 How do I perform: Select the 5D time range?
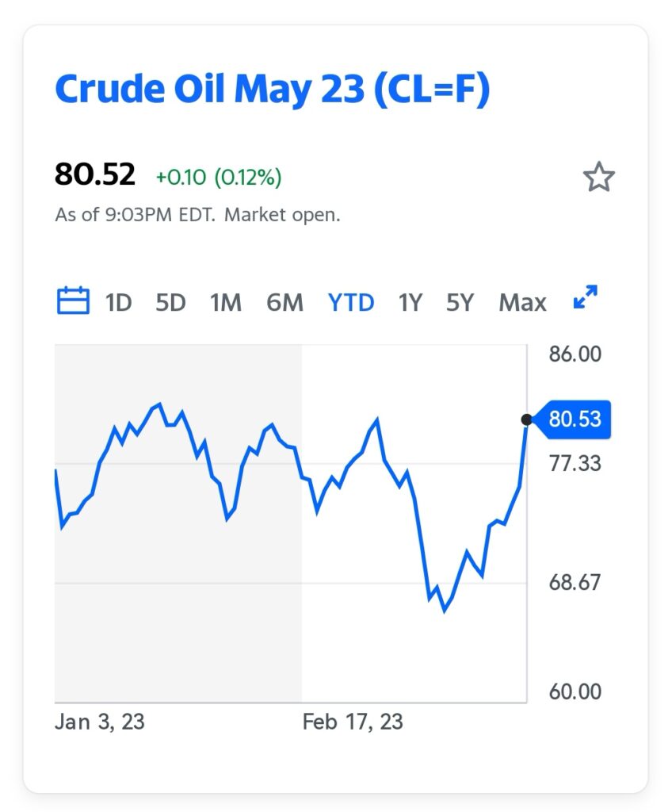(171, 302)
